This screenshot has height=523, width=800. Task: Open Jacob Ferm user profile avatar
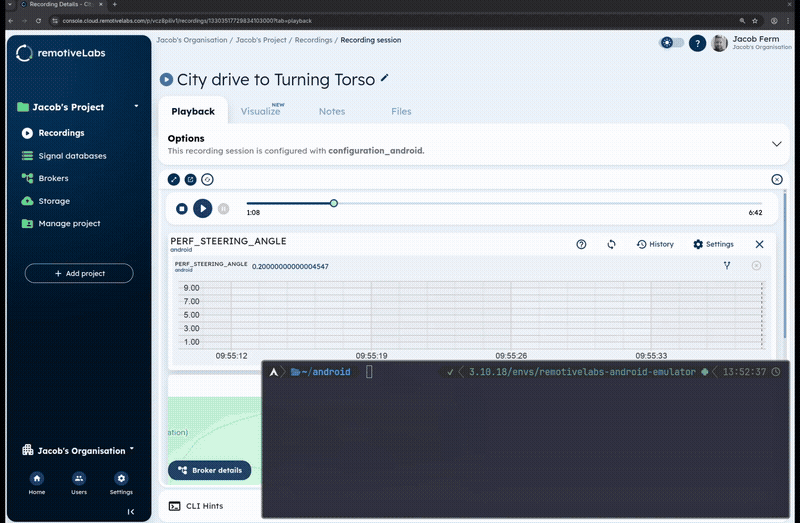[719, 43]
